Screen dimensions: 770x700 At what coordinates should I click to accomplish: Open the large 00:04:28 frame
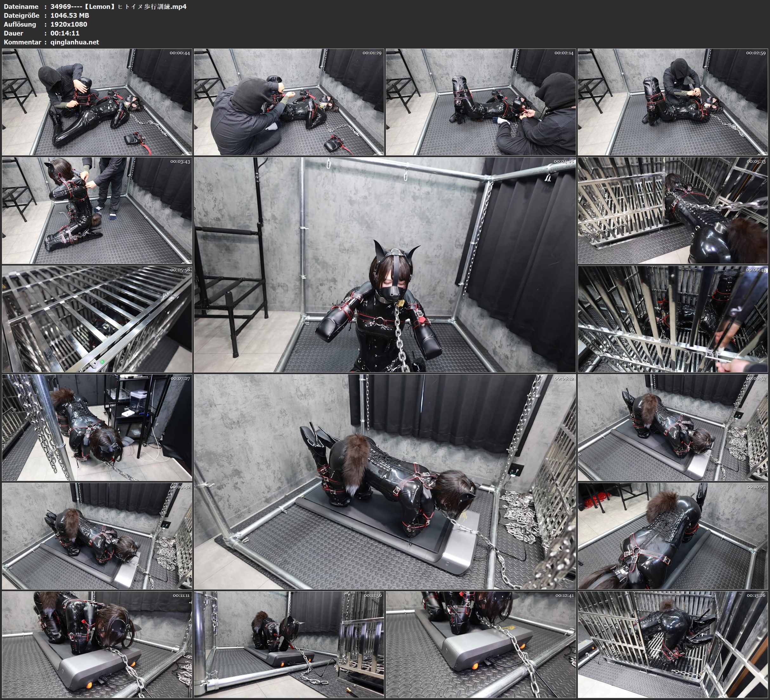pyautogui.click(x=385, y=264)
